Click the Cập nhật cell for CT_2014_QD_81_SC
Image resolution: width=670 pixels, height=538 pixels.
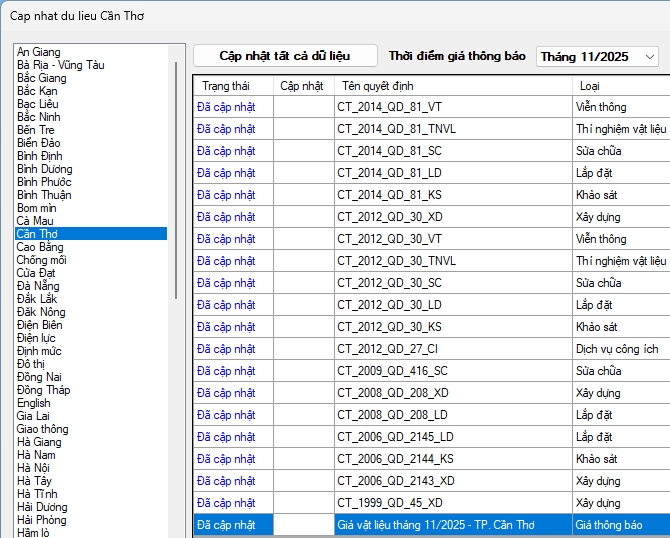click(x=304, y=150)
